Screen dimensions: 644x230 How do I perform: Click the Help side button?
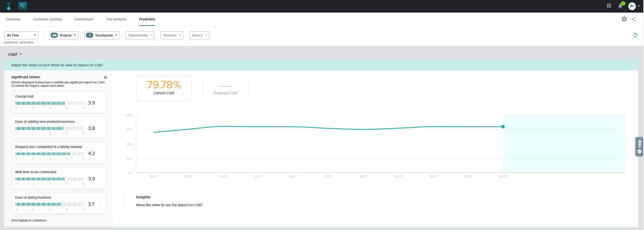(639, 147)
